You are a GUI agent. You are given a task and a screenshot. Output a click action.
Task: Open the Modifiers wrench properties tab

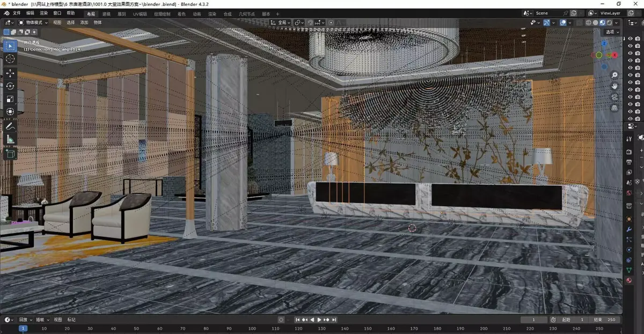[x=629, y=229]
